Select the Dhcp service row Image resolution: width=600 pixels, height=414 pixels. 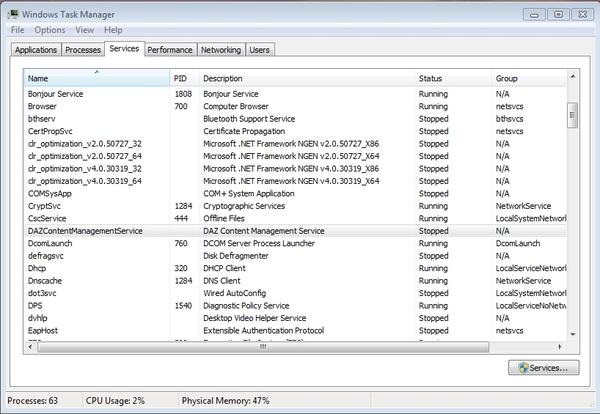[295, 268]
